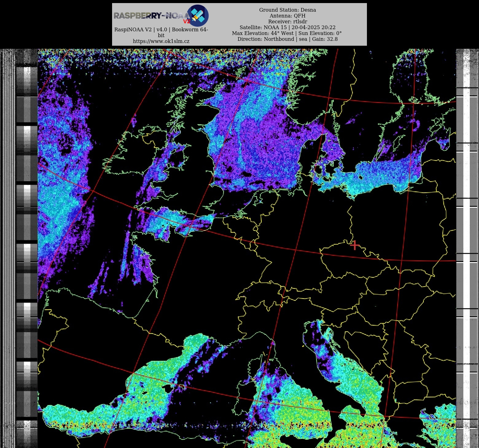
Task: Click the RASPBERRY-NOAA logo text
Action: pos(152,16)
